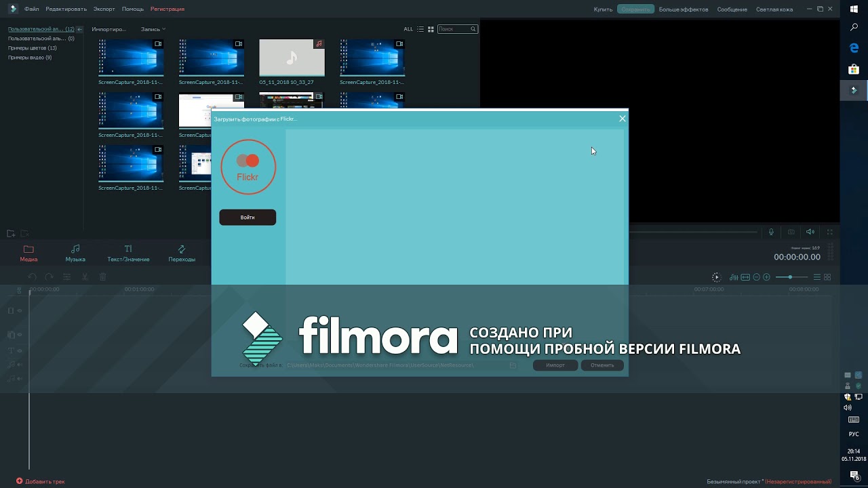The width and height of the screenshot is (868, 488).
Task: Click the preview playback progress bar
Action: (692, 232)
